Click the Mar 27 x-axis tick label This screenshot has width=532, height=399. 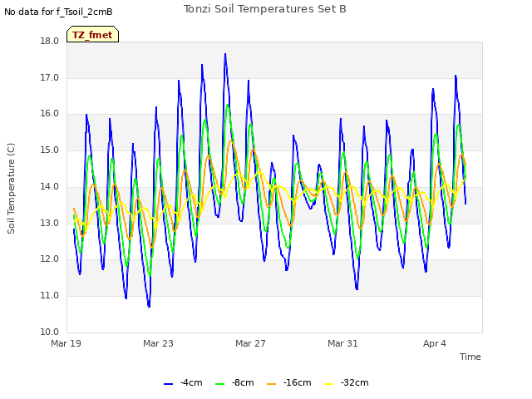pyautogui.click(x=250, y=343)
